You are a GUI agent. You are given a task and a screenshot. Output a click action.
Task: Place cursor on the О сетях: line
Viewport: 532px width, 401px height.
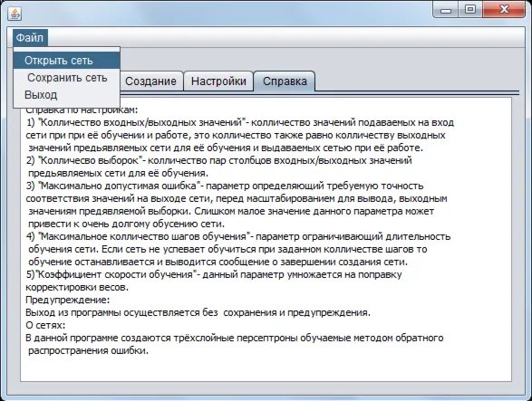point(45,325)
